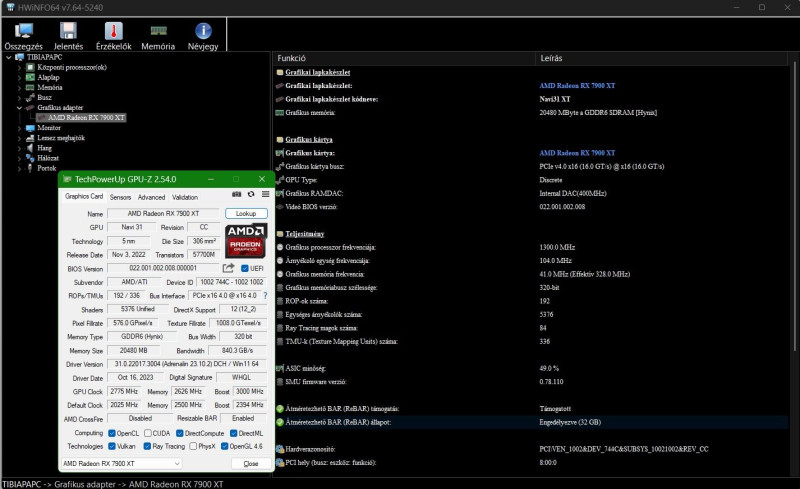Toggle the OpenCL checkbox
Screen dimensions: 800x489
(112, 433)
